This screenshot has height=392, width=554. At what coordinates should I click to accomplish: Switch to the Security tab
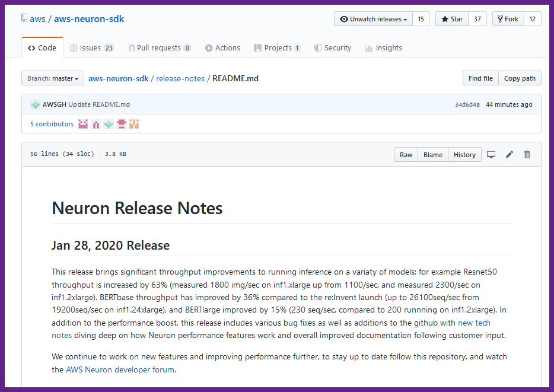coord(333,48)
